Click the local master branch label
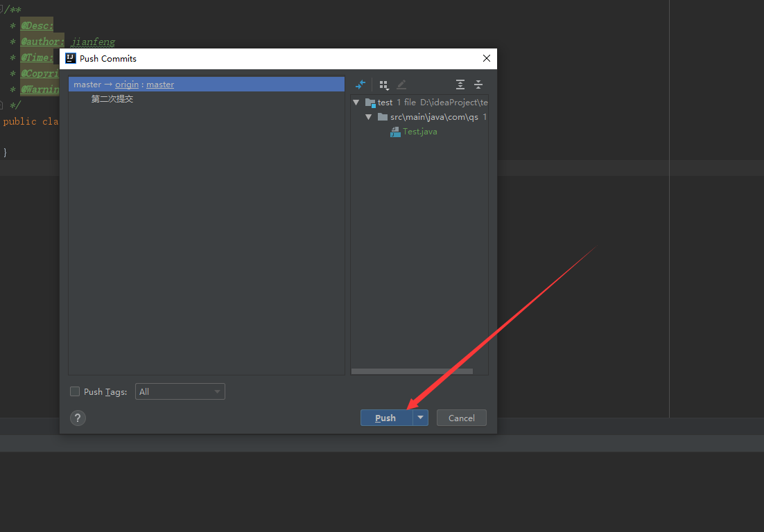 (x=87, y=85)
